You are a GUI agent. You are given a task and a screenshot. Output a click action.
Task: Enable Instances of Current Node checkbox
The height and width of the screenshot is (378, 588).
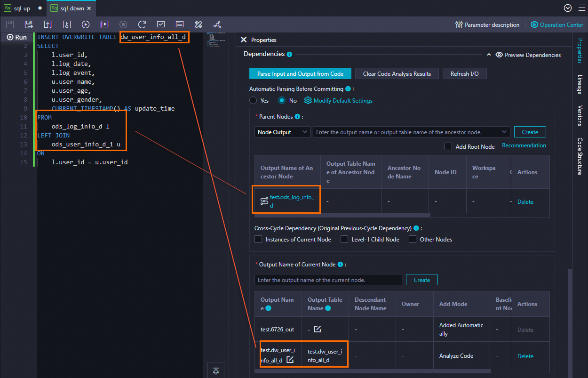pos(258,239)
